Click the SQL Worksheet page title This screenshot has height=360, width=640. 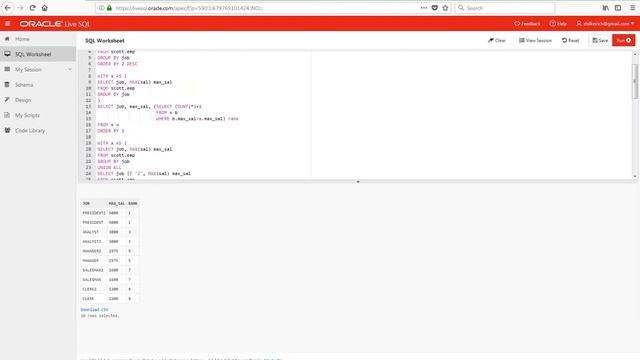[104, 41]
